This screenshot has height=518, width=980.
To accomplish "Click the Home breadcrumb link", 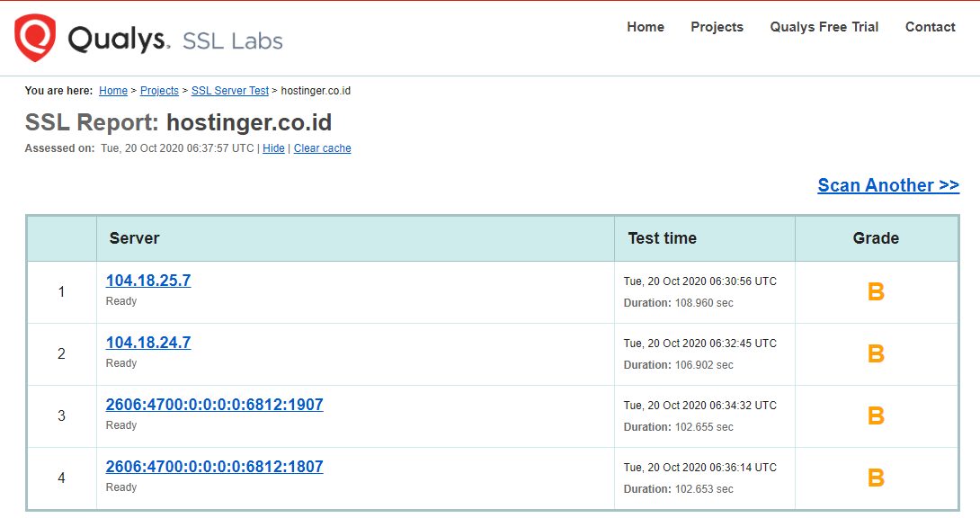I will tap(112, 90).
